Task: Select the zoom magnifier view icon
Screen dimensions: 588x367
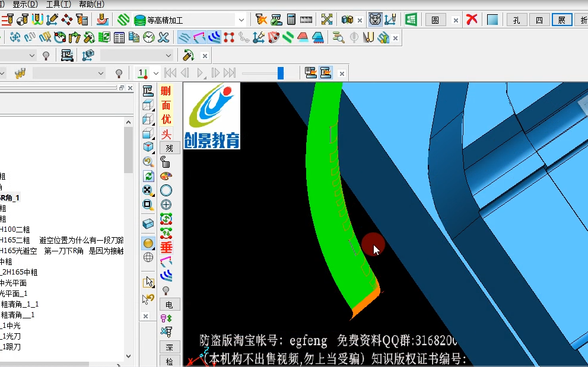Action: [148, 162]
